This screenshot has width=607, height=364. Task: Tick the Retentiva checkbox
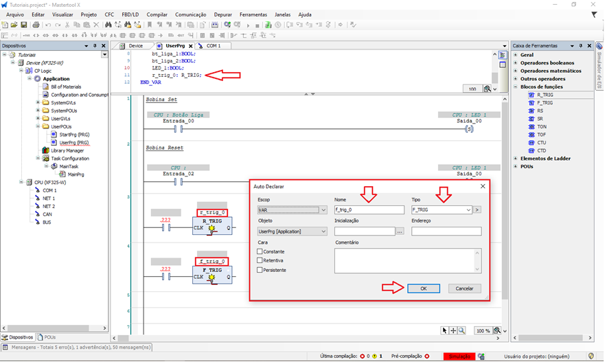[260, 260]
